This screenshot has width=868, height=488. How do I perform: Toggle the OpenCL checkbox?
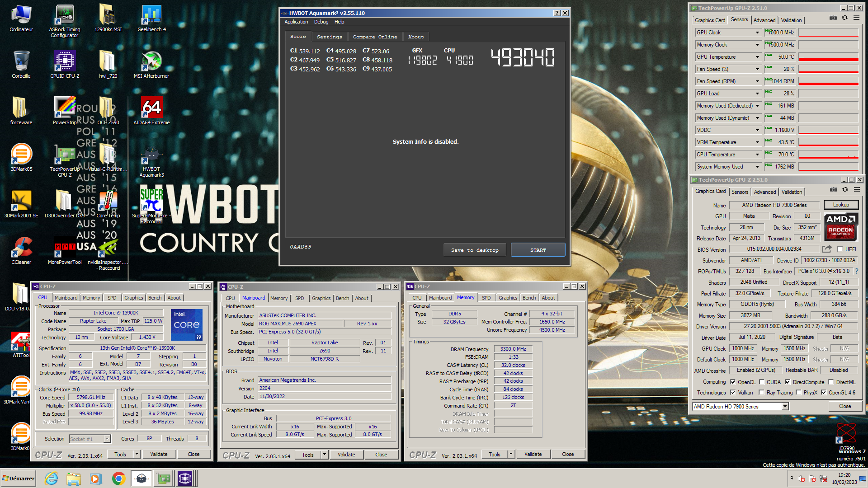pos(733,382)
